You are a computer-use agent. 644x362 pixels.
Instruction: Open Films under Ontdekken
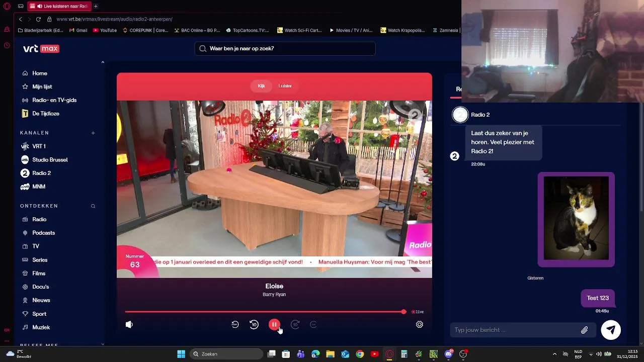pos(39,274)
